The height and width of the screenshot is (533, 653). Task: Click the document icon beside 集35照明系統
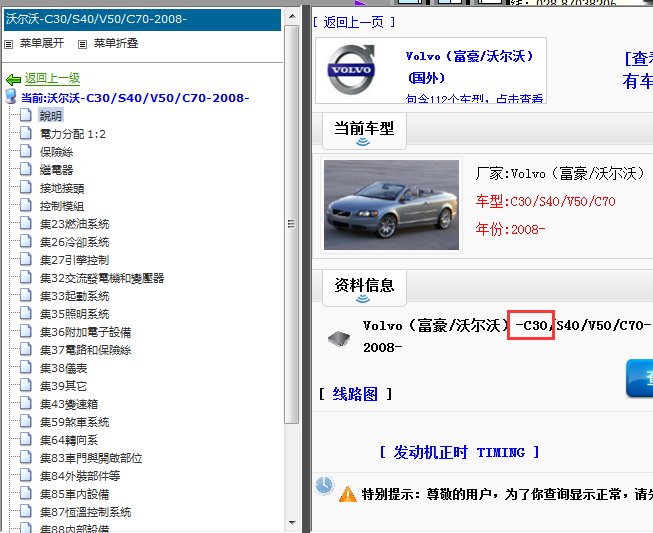pyautogui.click(x=26, y=313)
